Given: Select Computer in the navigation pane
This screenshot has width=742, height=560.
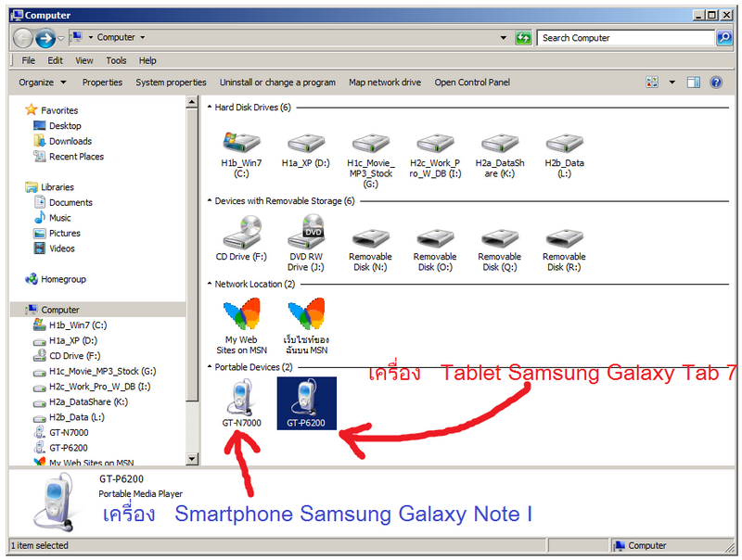Looking at the screenshot, I should click(97, 310).
